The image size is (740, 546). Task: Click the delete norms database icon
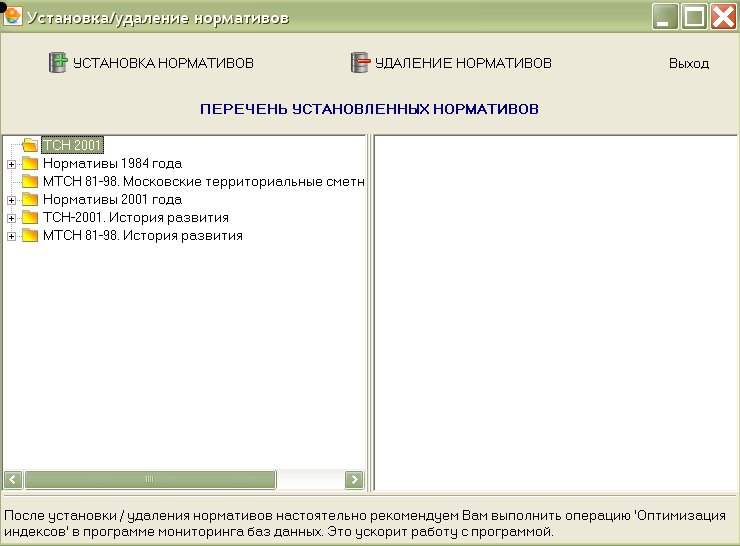[361, 62]
